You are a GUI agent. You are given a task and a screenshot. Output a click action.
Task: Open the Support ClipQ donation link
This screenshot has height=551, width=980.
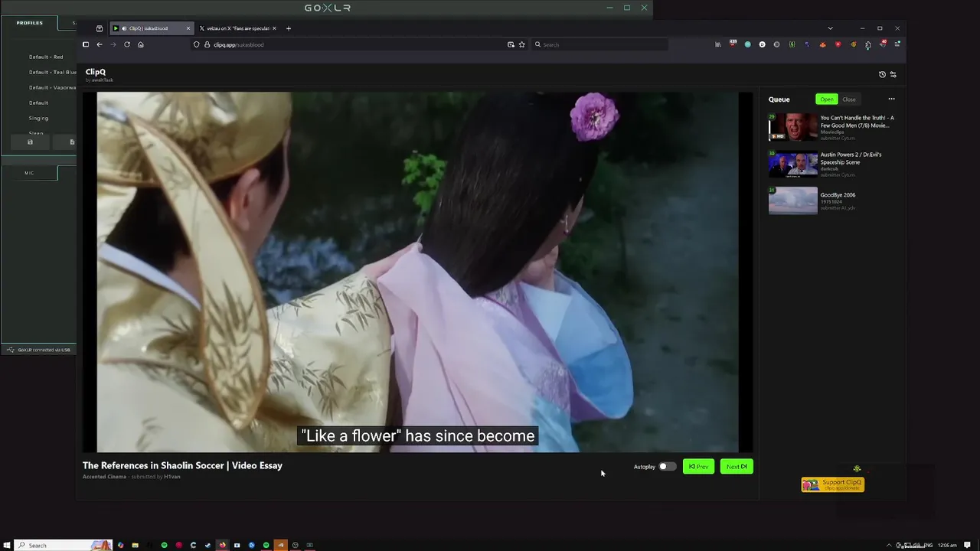[833, 484]
